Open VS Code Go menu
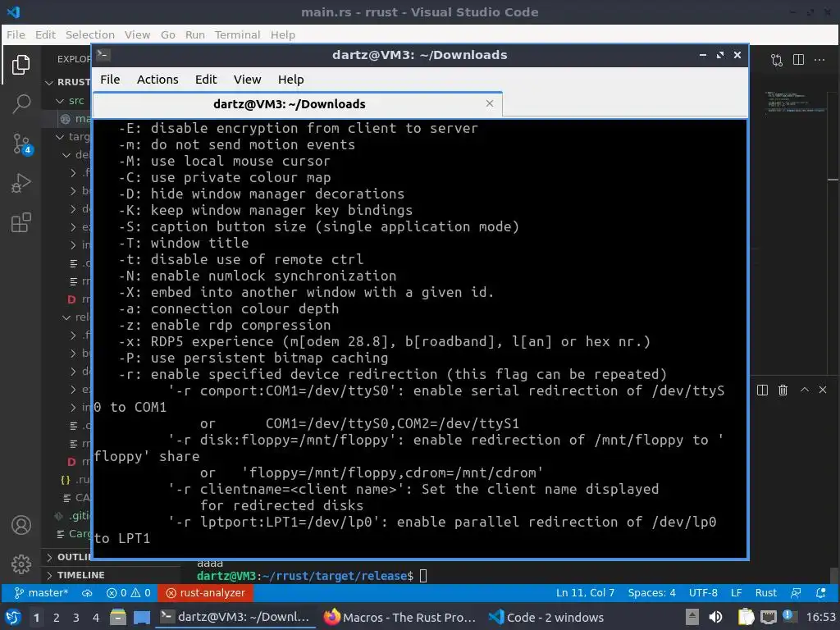Screen dimensions: 840x630 (x=167, y=34)
